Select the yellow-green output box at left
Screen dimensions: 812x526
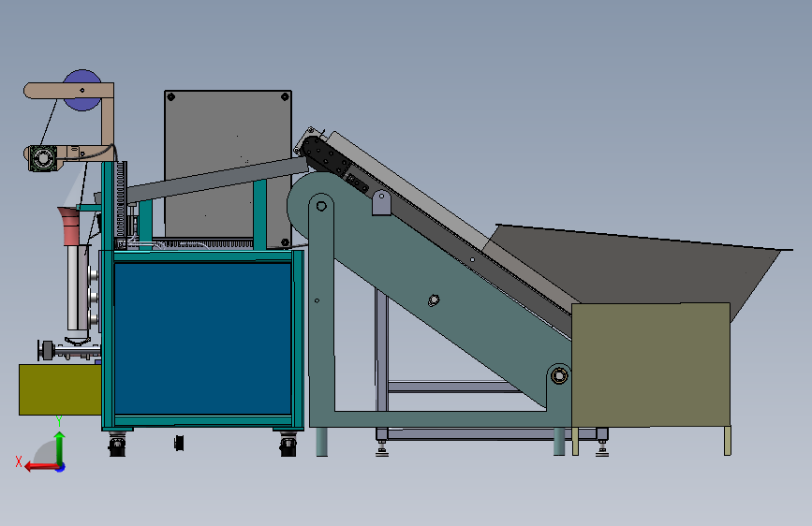click(x=60, y=389)
